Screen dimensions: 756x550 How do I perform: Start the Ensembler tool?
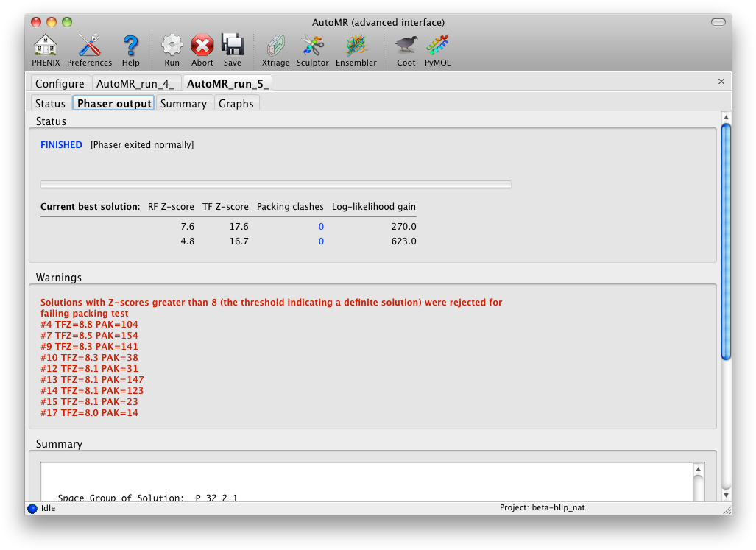pos(356,46)
